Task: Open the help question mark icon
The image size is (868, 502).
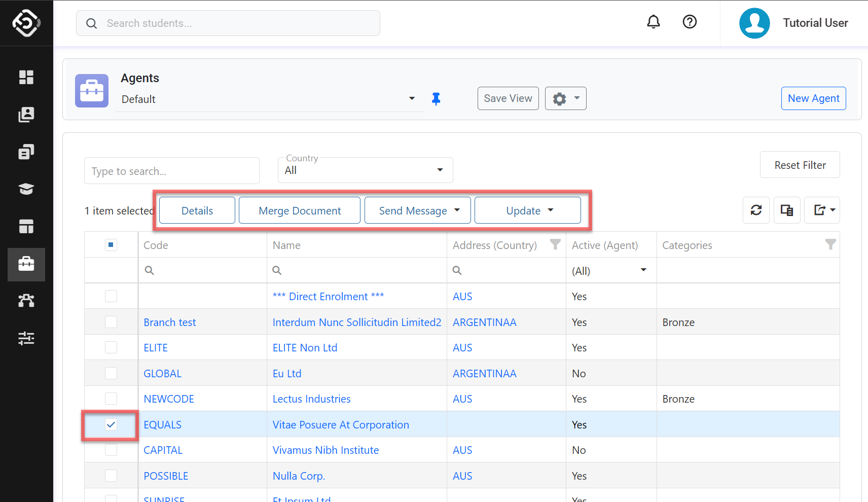Action: 690,22
